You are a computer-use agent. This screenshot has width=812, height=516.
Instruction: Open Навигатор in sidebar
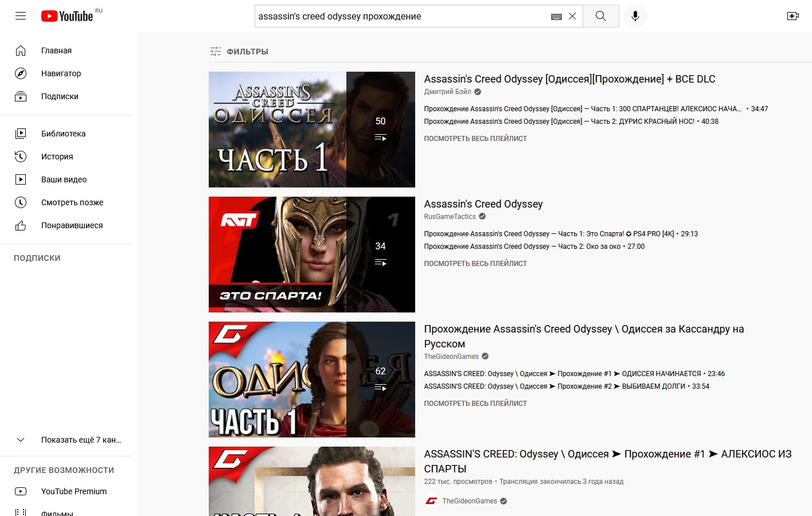61,73
